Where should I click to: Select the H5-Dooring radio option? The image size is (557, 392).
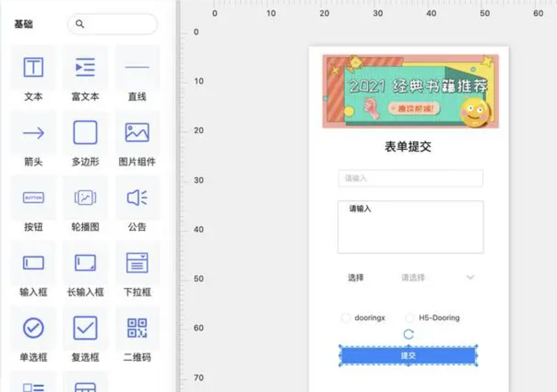pyautogui.click(x=432, y=318)
